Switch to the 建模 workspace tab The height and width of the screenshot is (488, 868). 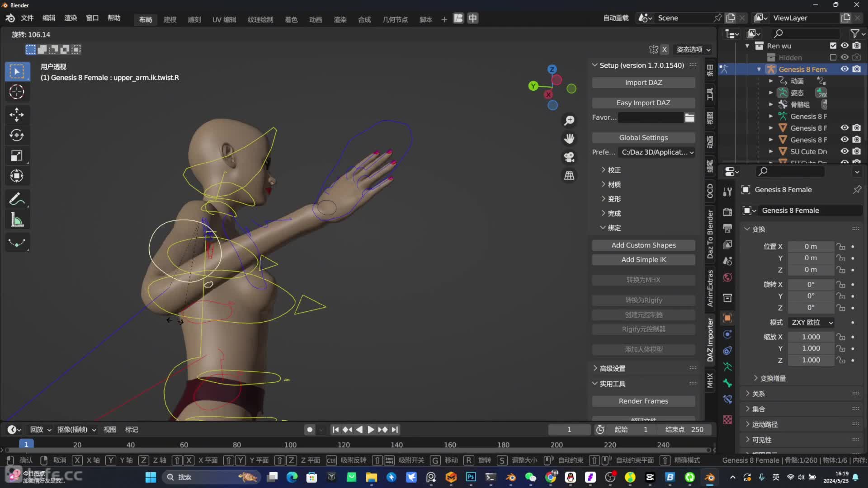pyautogui.click(x=170, y=19)
